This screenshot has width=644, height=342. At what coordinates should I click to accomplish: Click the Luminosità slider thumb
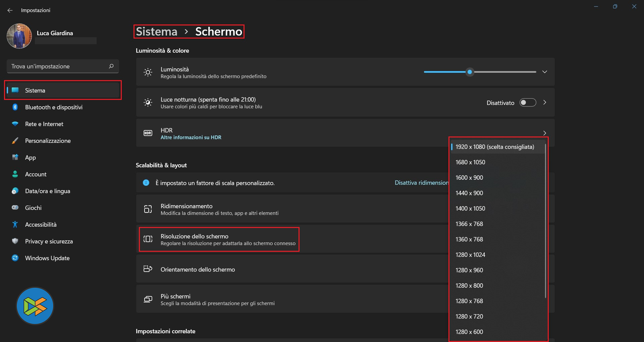(470, 72)
